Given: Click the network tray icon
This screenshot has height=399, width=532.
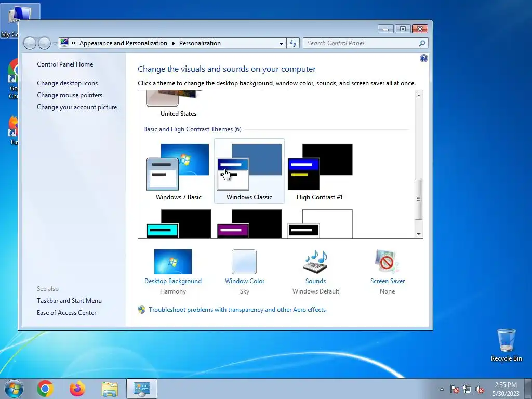Looking at the screenshot, I should [467, 389].
